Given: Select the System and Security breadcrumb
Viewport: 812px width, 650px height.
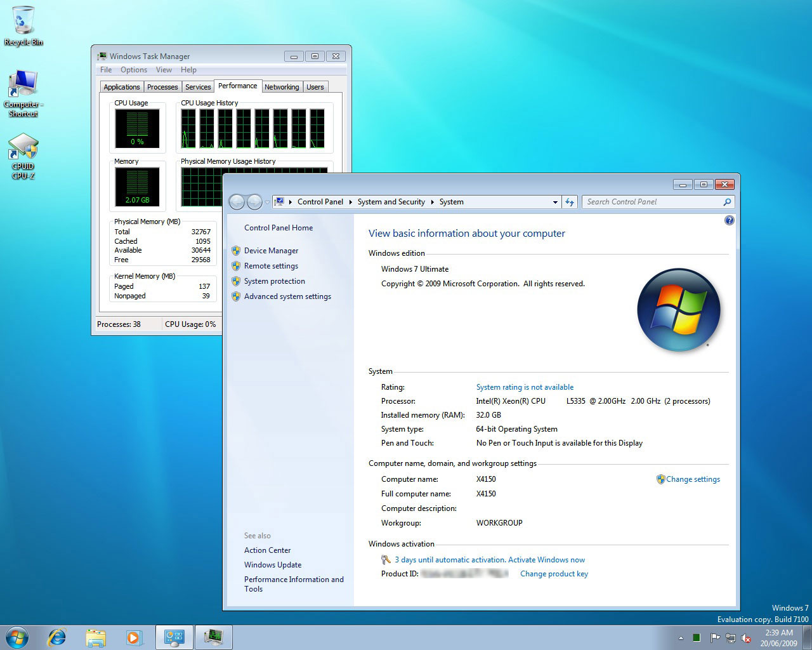Looking at the screenshot, I should 391,202.
